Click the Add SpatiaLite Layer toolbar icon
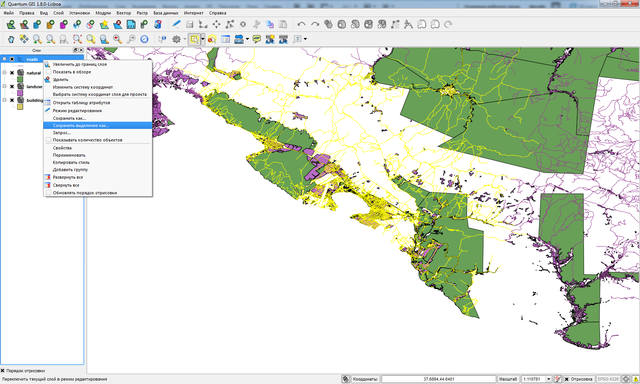 pos(51,24)
